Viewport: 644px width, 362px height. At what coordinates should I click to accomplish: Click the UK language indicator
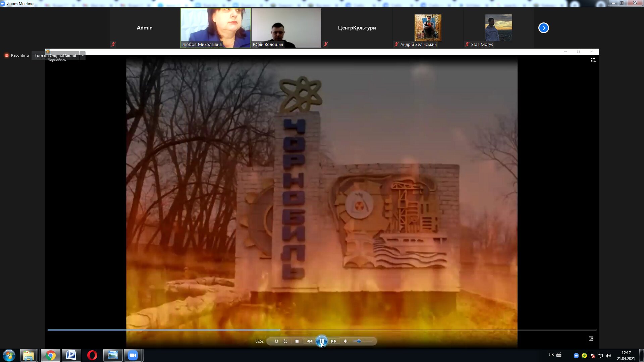(551, 355)
